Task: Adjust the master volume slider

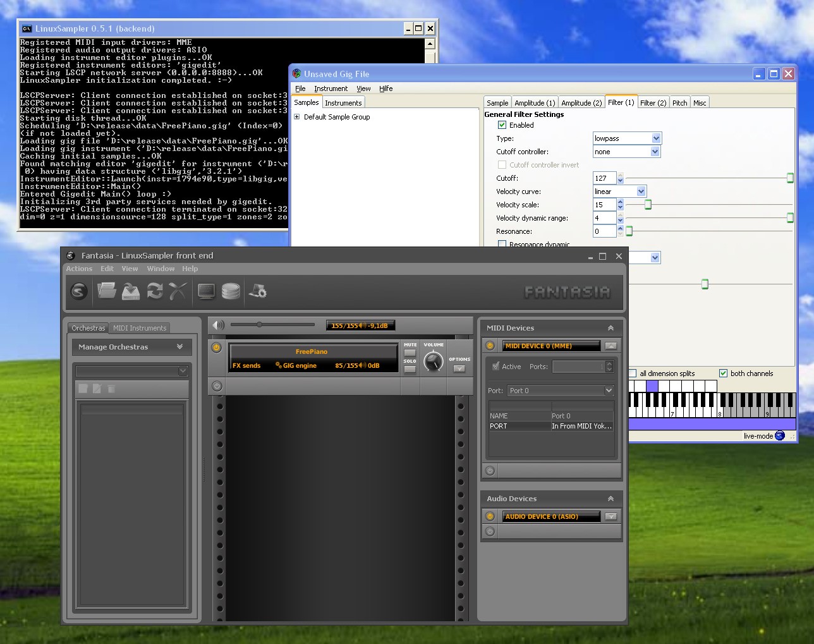Action: [x=259, y=325]
